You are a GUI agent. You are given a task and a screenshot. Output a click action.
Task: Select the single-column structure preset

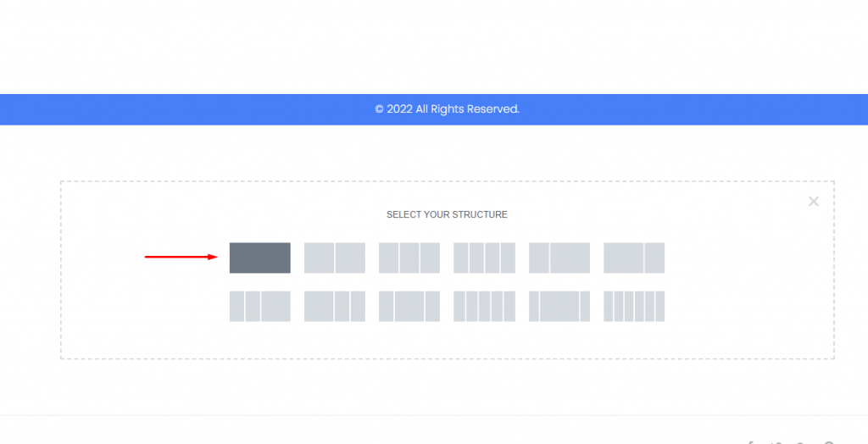[259, 258]
